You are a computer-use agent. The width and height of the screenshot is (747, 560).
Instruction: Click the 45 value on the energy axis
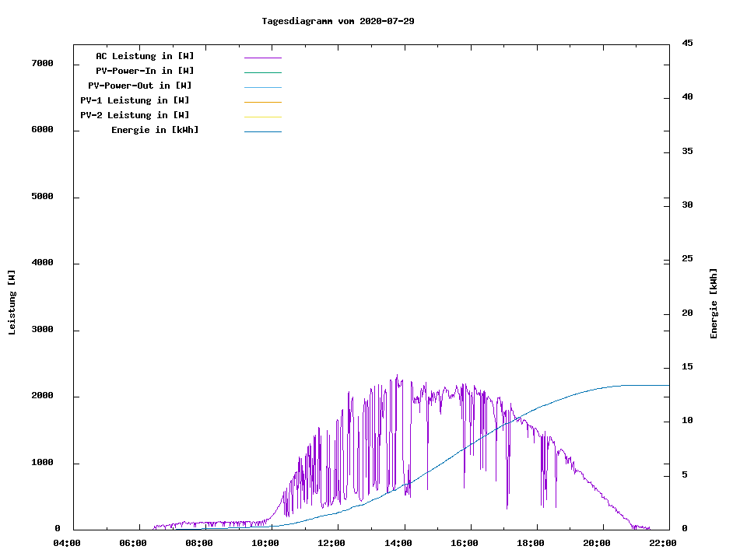tap(687, 43)
